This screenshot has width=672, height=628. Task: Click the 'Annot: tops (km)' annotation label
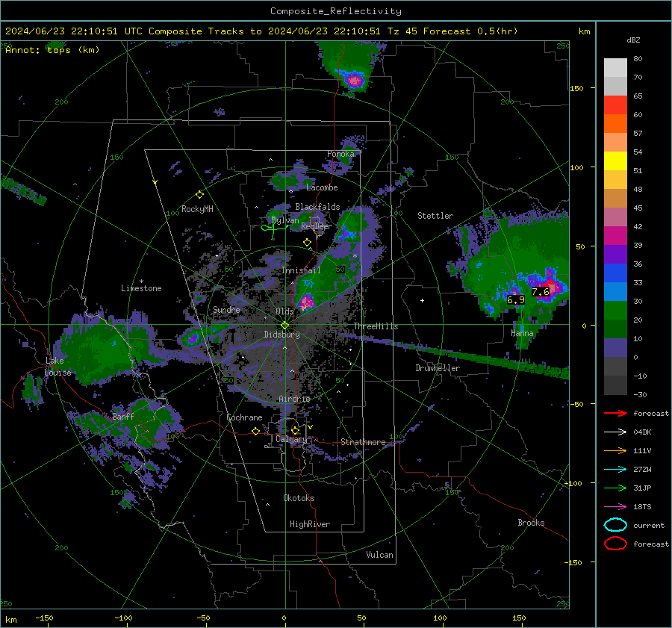pyautogui.click(x=52, y=50)
